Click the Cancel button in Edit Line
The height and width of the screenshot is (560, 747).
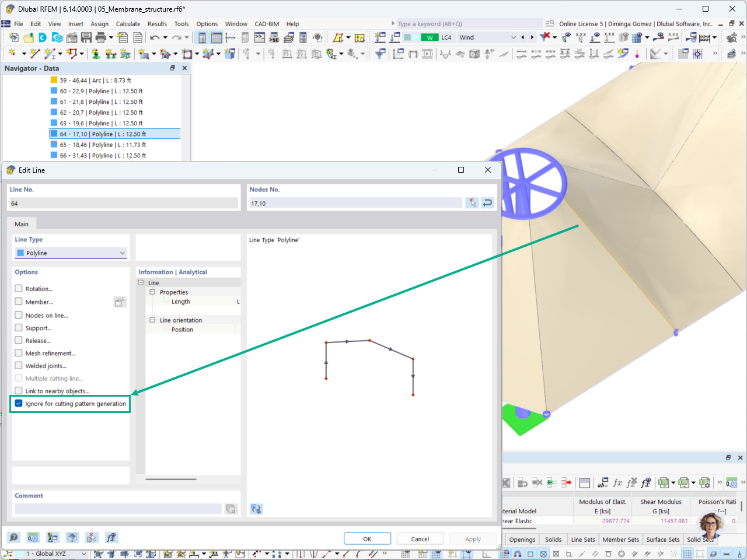420,539
